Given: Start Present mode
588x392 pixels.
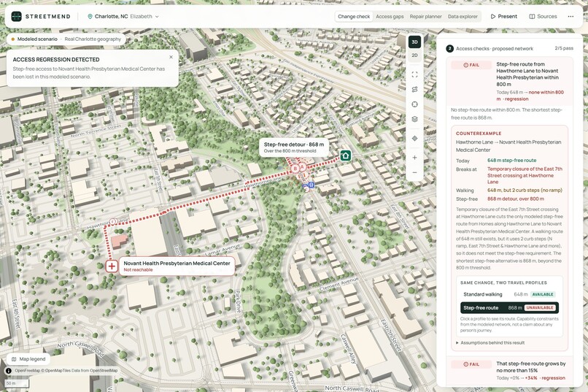Looking at the screenshot, I should pyautogui.click(x=503, y=17).
